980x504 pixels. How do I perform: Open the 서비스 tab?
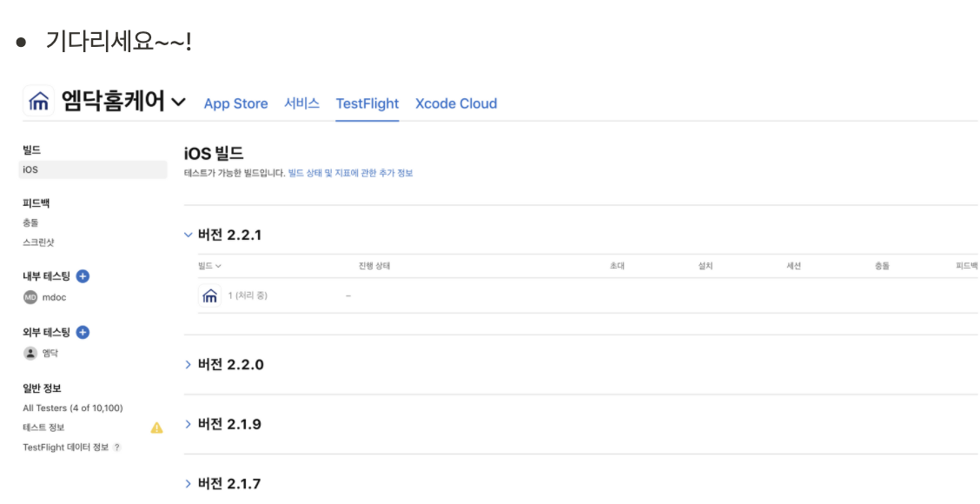[x=301, y=103]
